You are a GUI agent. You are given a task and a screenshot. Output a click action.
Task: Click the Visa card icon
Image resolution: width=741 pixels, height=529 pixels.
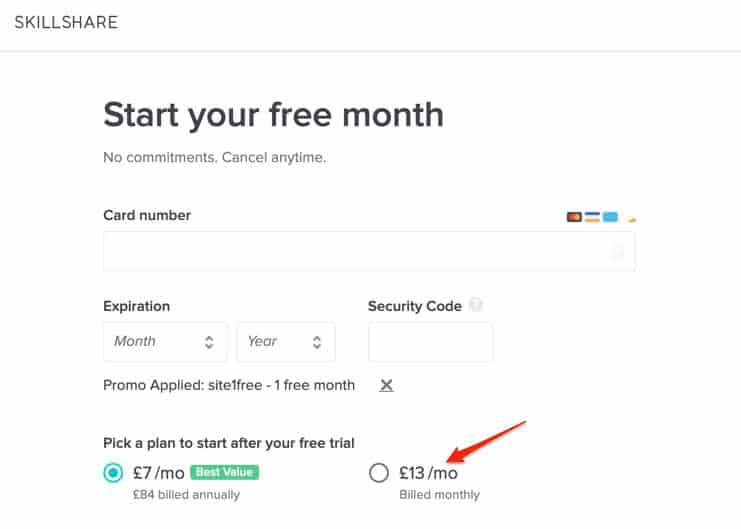[x=592, y=217]
